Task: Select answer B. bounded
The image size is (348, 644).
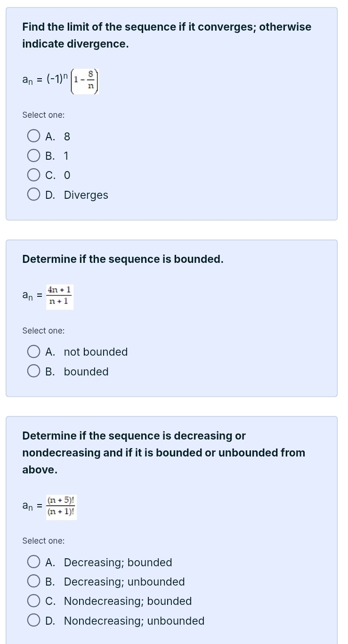Action: [x=34, y=371]
